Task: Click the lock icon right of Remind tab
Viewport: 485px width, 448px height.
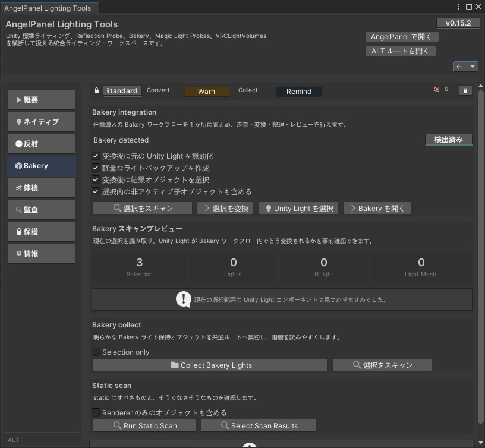Action: click(x=465, y=90)
